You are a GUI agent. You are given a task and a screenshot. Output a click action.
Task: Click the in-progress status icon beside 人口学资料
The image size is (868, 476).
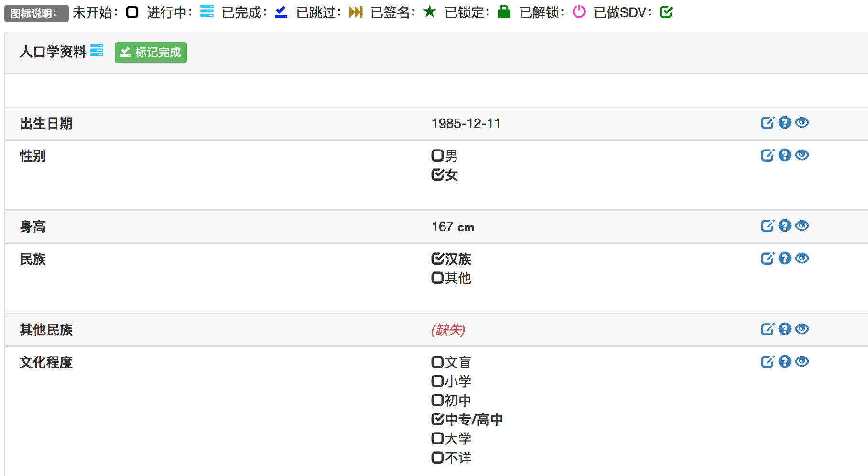coord(97,51)
